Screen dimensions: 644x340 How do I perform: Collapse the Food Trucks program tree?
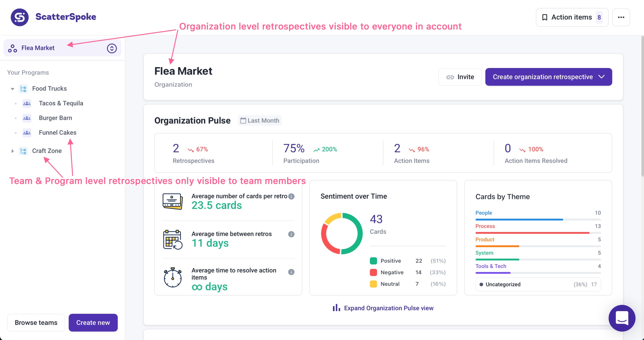[12, 89]
